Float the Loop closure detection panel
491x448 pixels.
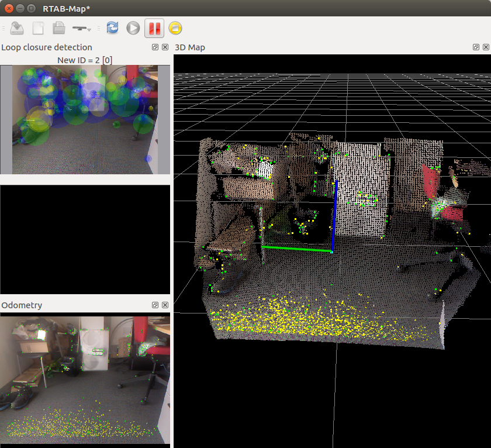click(x=155, y=47)
